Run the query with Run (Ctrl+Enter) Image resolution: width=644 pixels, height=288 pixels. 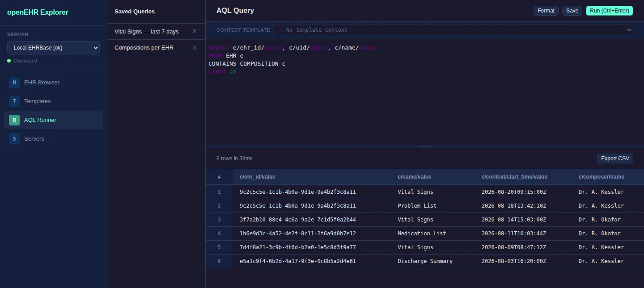(610, 11)
